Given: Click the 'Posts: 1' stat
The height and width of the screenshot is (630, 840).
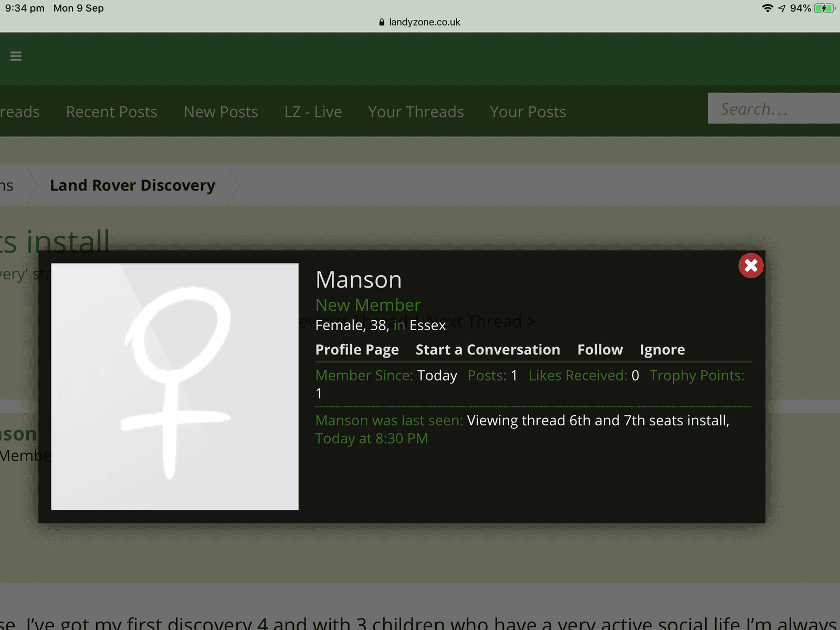Looking at the screenshot, I should [x=492, y=375].
